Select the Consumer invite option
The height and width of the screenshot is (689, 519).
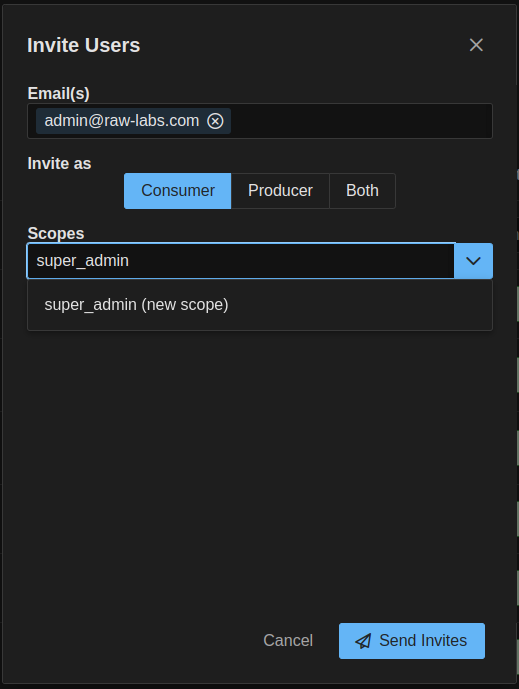click(178, 191)
